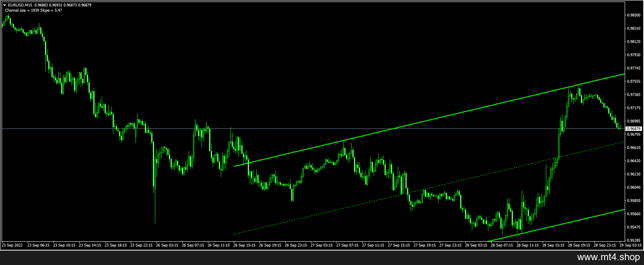
Task: Click the 0.96420 price scale label
Action: point(634,161)
